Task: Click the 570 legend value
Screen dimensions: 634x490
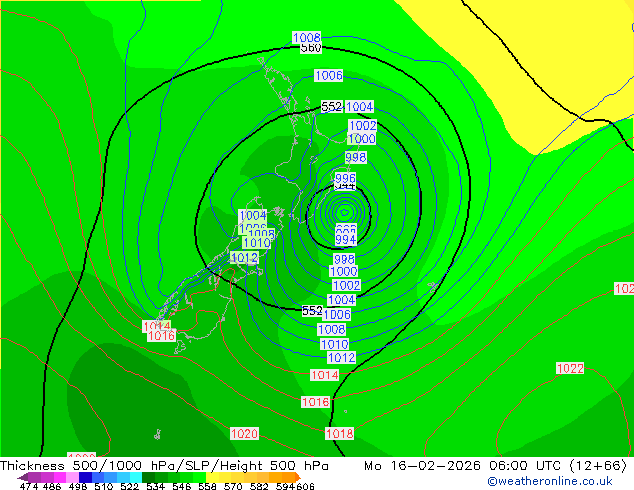Action: [x=233, y=486]
